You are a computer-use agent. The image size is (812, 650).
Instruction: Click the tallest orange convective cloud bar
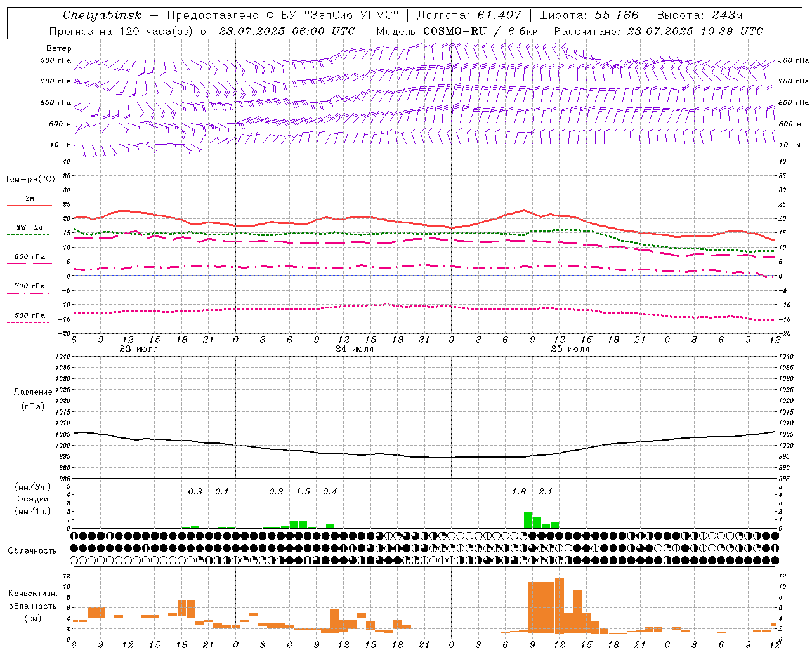click(560, 606)
